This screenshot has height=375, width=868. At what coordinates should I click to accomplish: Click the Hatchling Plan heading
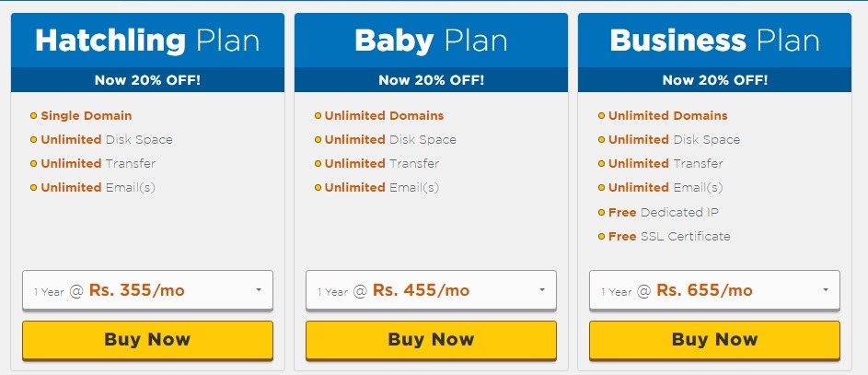click(147, 41)
